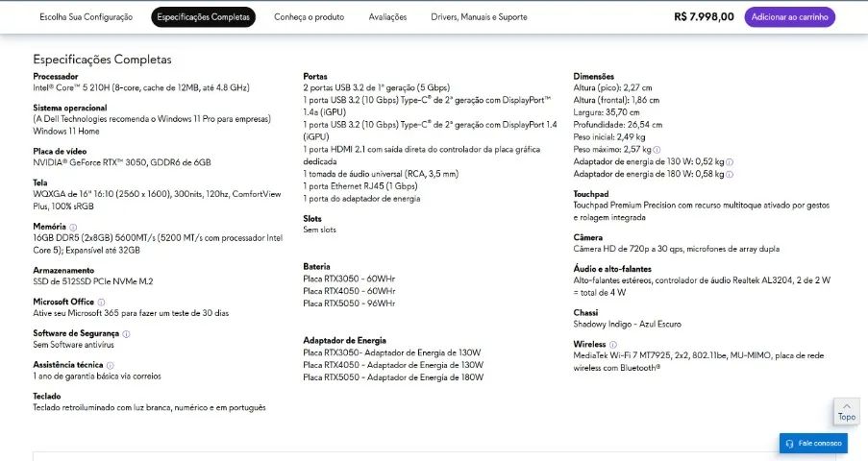The width and height of the screenshot is (868, 461).
Task: Click the Especificações Completas heading
Action: 103,60
